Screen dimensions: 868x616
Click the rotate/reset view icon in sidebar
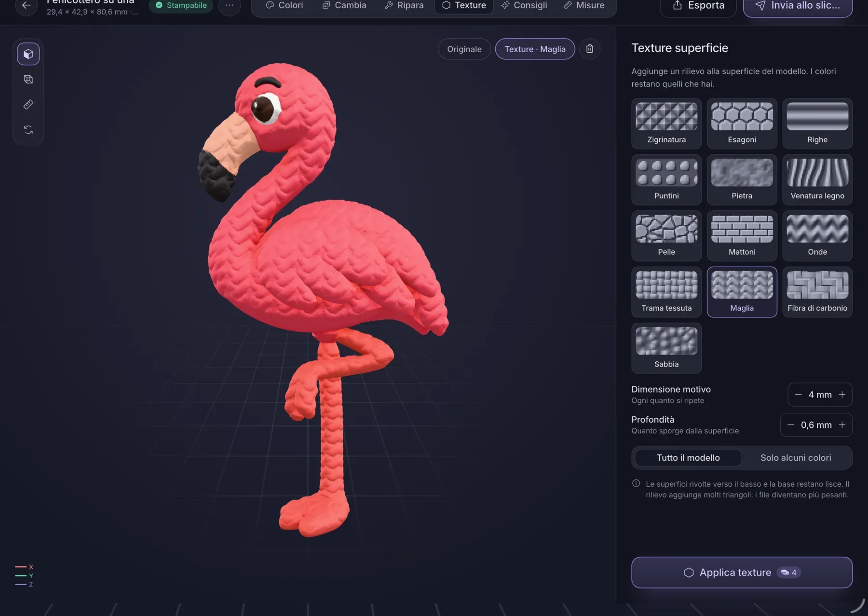[x=28, y=130]
